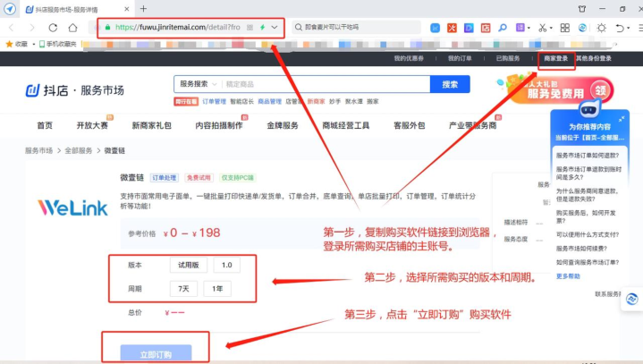
Task: Select the 7天 period option
Action: (x=183, y=289)
